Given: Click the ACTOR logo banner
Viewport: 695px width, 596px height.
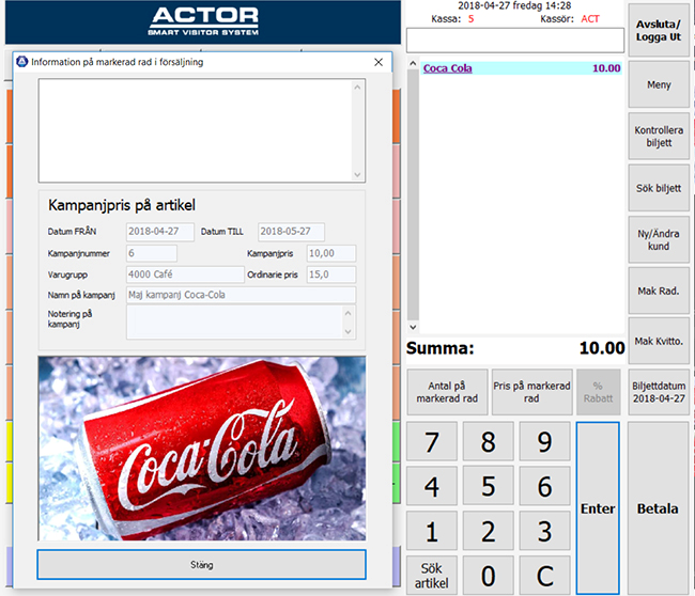Looking at the screenshot, I should click(203, 22).
